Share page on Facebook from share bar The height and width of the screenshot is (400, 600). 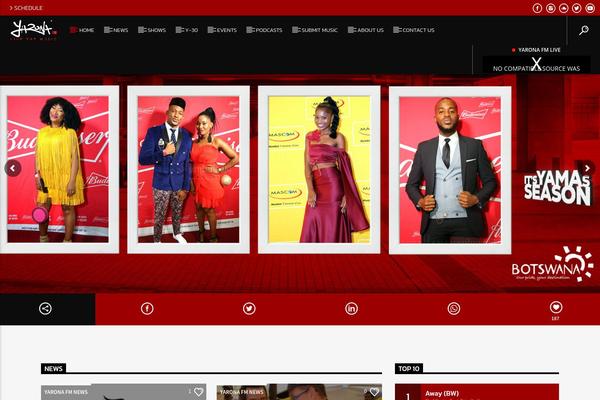click(147, 309)
